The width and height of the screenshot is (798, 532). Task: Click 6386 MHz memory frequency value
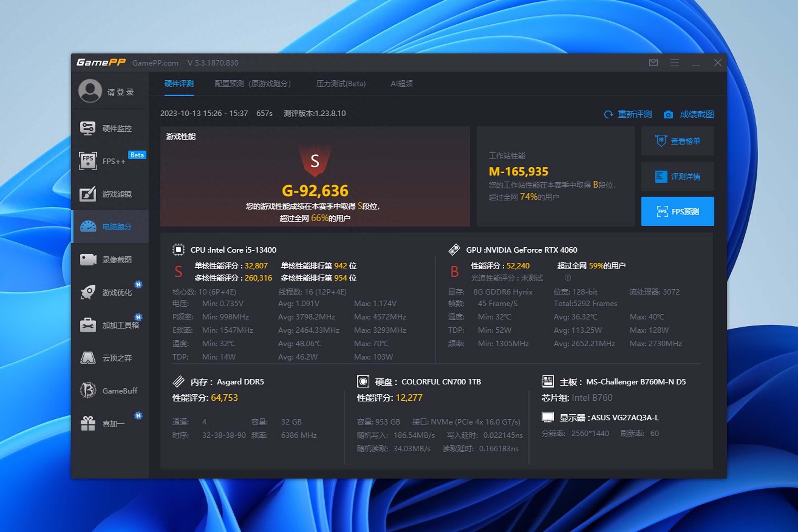point(299,435)
